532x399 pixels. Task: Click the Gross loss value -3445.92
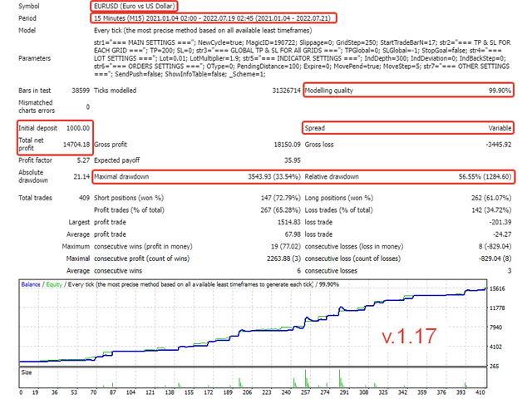click(499, 145)
